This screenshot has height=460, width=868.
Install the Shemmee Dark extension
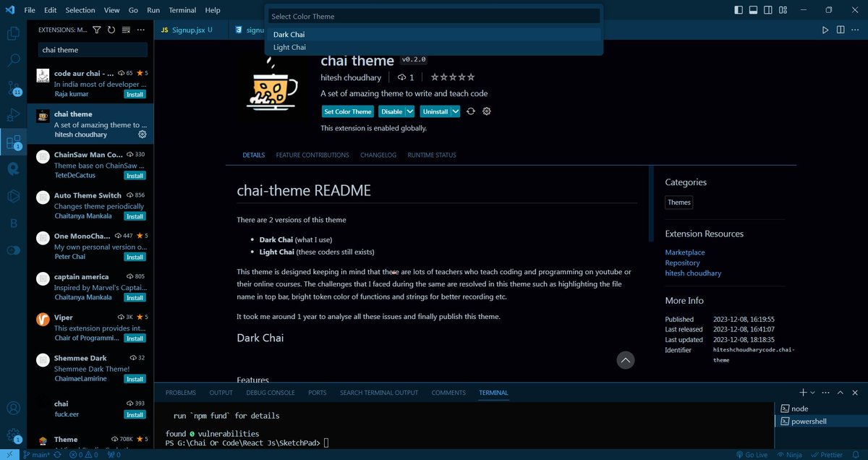click(x=135, y=379)
